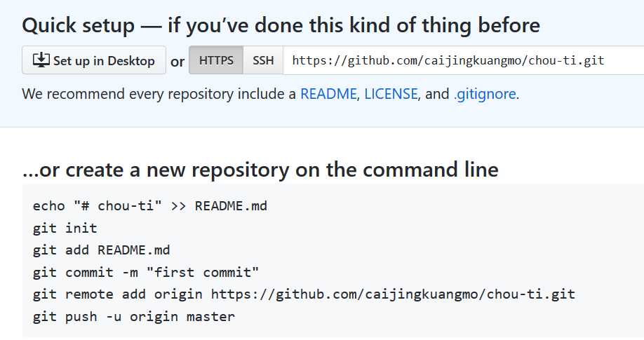The image size is (644, 340).
Task: Click the git push -u origin master line
Action: [x=134, y=317]
